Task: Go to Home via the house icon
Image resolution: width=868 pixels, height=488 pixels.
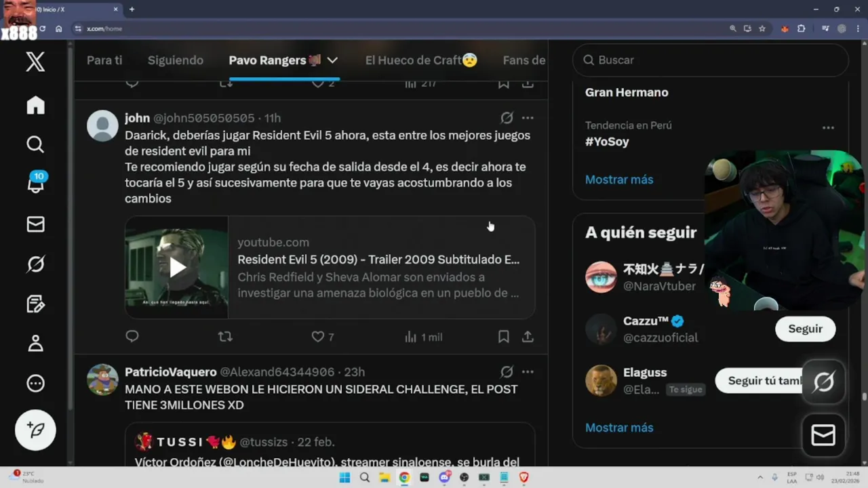Action: coord(35,105)
